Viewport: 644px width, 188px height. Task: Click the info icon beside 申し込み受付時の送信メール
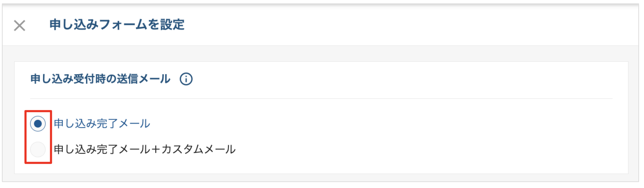186,79
